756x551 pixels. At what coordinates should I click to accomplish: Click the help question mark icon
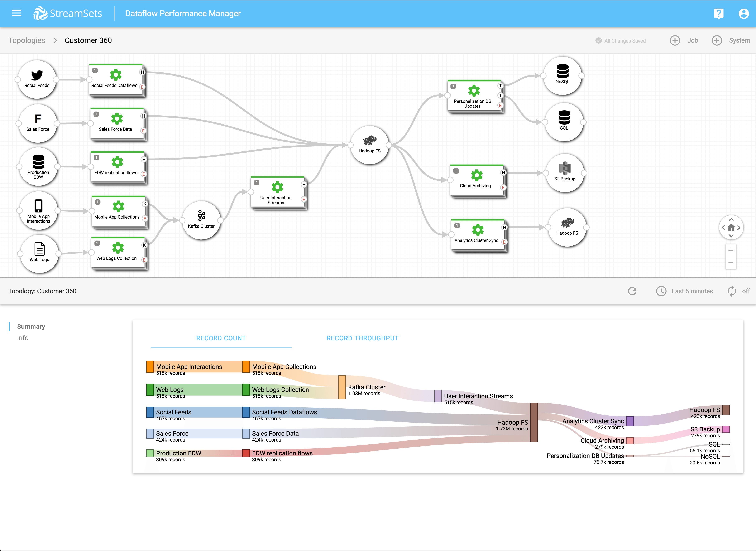718,14
